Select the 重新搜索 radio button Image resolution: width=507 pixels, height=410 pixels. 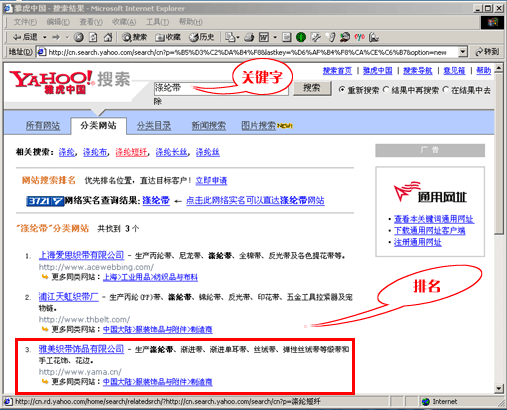pyautogui.click(x=342, y=90)
